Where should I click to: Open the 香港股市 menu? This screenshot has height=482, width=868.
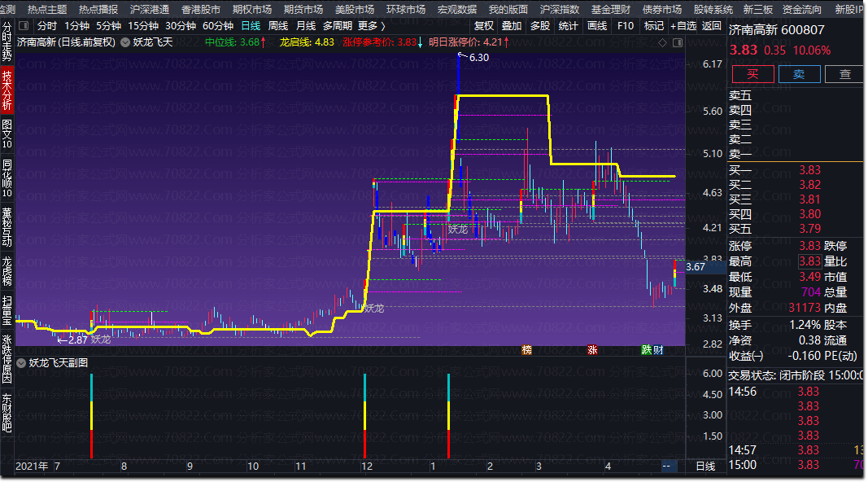click(200, 10)
